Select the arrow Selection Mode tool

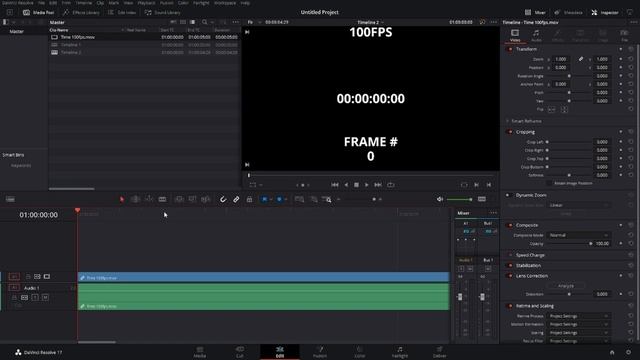122,199
